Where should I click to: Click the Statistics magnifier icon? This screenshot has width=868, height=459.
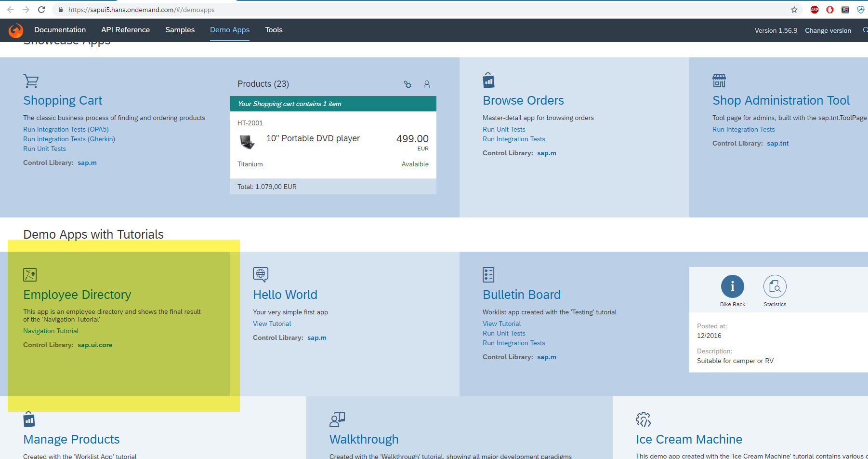[x=775, y=286]
